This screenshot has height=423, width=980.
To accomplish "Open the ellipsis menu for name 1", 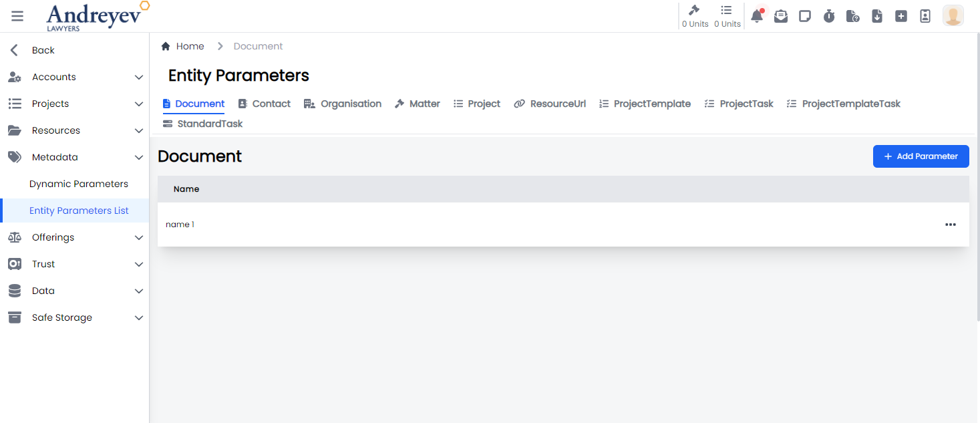I will 951,225.
